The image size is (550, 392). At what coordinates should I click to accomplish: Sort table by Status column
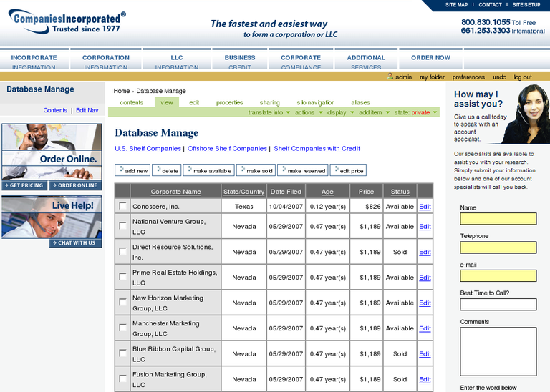coord(400,192)
